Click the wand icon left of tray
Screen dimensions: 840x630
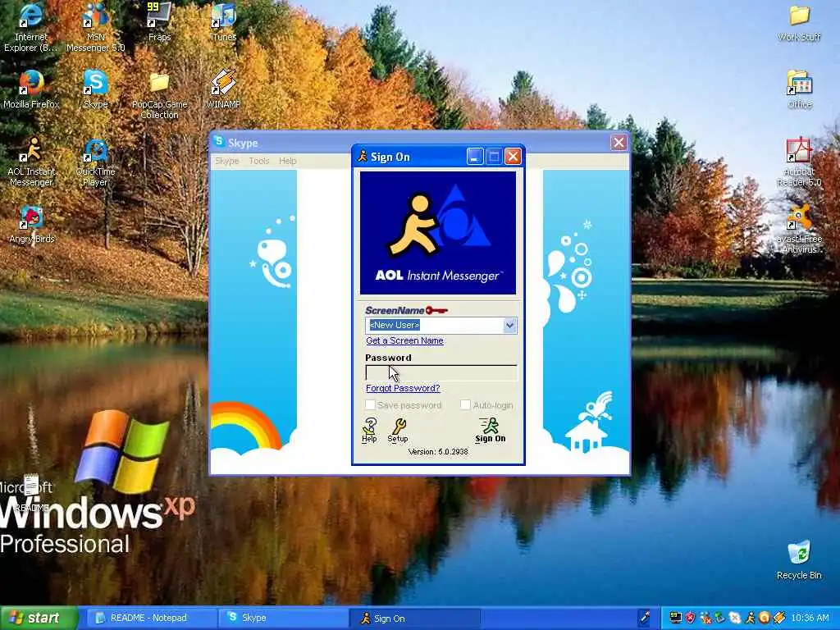(x=646, y=618)
